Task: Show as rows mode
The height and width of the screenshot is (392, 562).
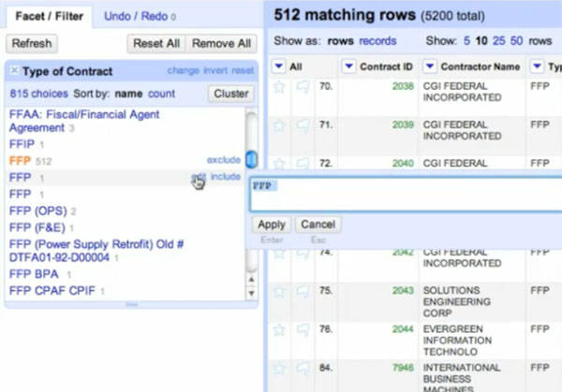Action: tap(340, 41)
